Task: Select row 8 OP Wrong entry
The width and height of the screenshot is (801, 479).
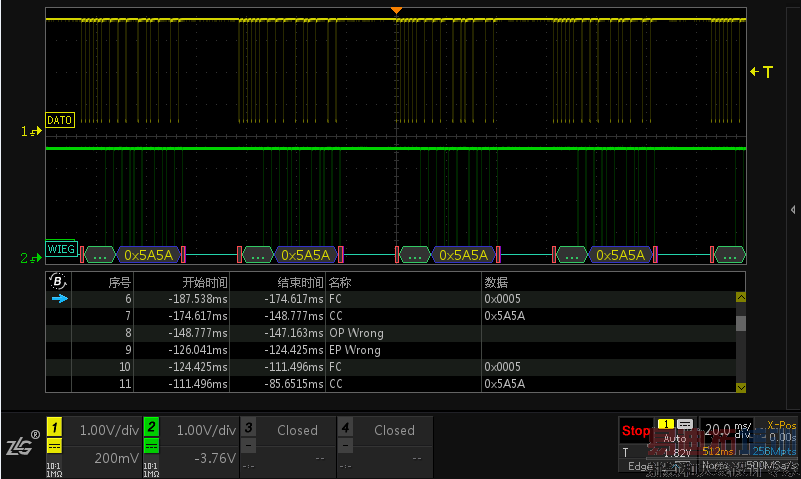Action: [356, 333]
